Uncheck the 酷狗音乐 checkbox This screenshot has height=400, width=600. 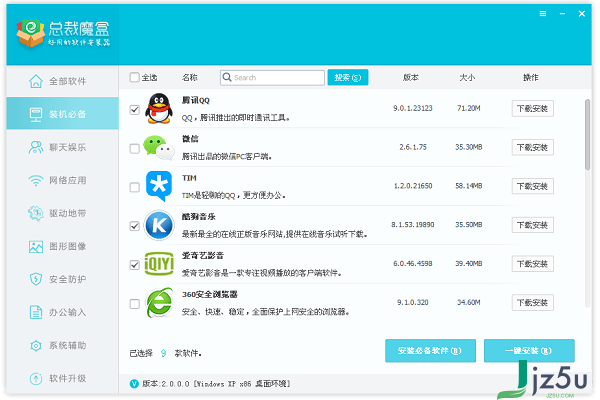click(x=134, y=226)
